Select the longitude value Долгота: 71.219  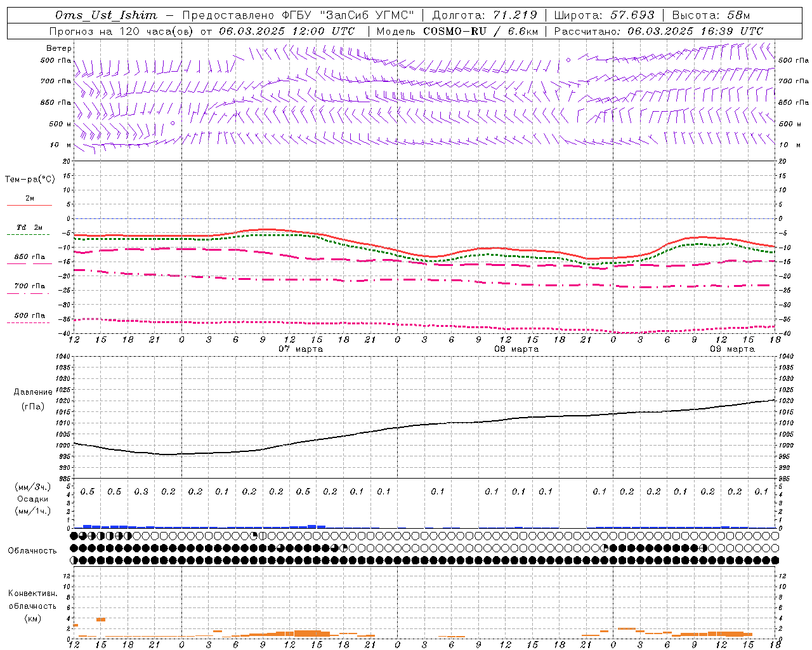click(485, 15)
